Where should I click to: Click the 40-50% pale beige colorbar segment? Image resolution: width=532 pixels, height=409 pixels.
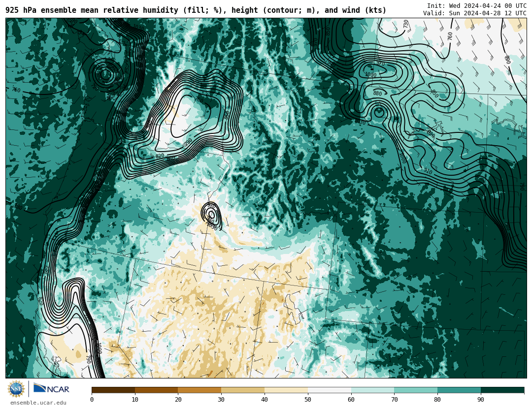tap(286, 390)
